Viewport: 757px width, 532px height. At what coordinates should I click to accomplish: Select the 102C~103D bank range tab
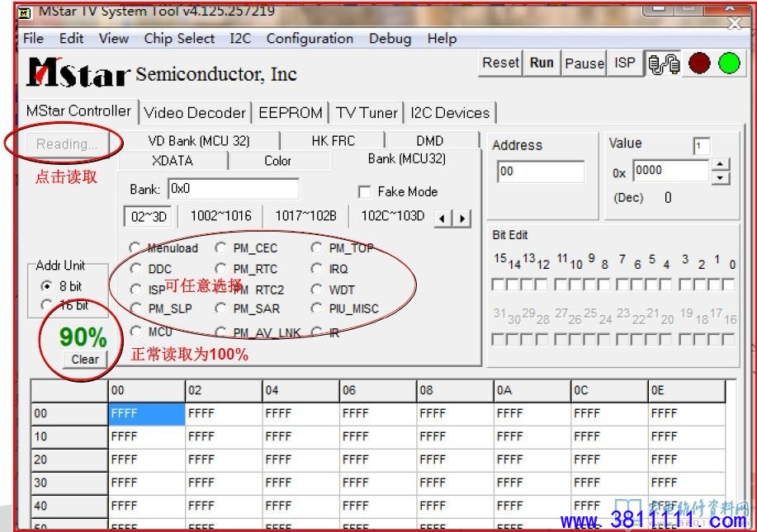click(392, 215)
